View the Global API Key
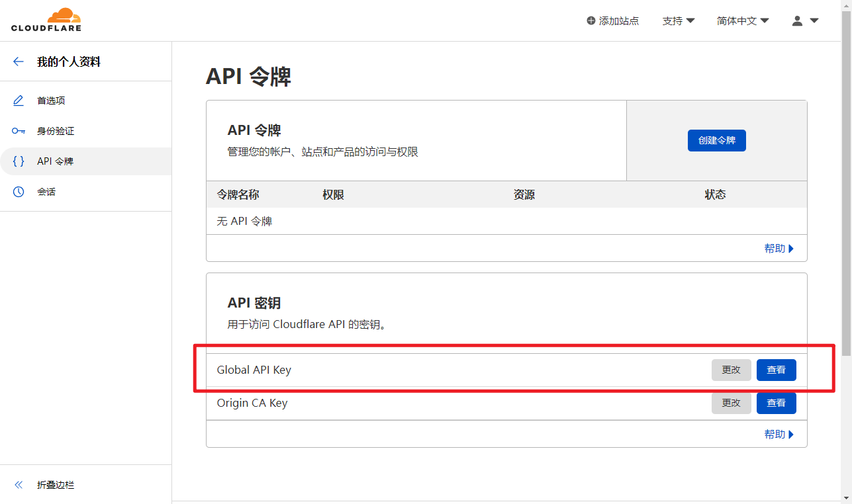Viewport: 852px width, 504px height. coord(776,370)
